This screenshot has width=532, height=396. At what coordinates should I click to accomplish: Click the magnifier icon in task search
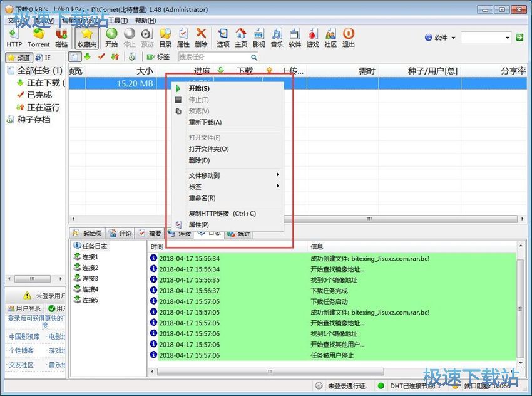tap(253, 58)
